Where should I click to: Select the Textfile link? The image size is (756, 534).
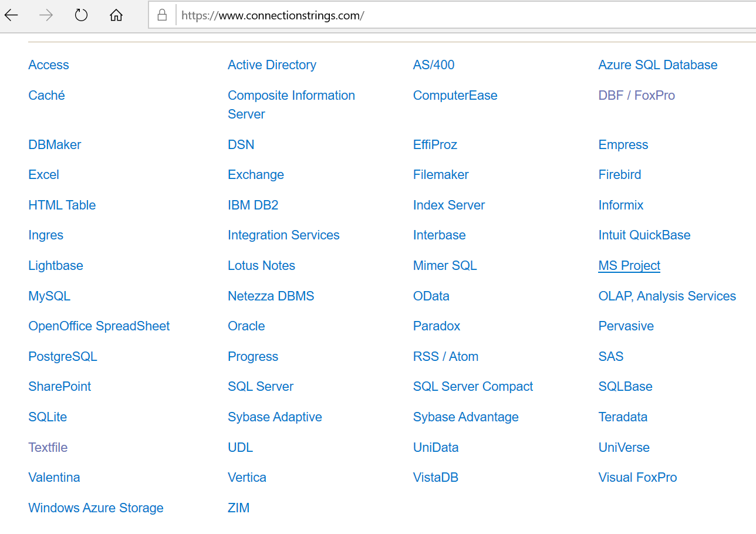coord(48,448)
